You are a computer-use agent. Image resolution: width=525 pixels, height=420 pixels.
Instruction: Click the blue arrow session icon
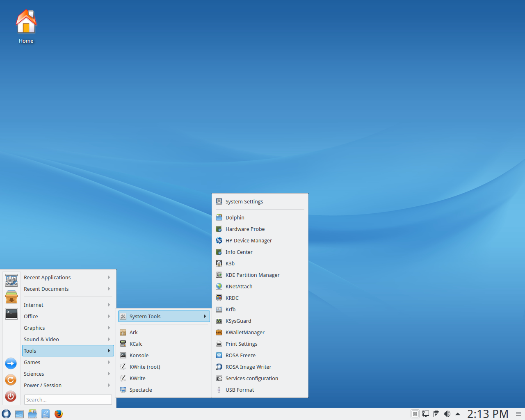coord(11,363)
